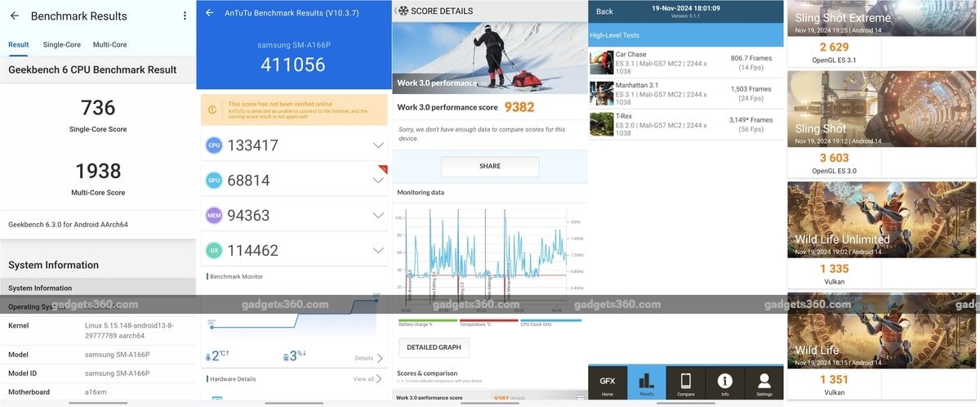The height and width of the screenshot is (407, 980).
Task: Click the AnTuTu MEM badge icon
Action: point(214,216)
